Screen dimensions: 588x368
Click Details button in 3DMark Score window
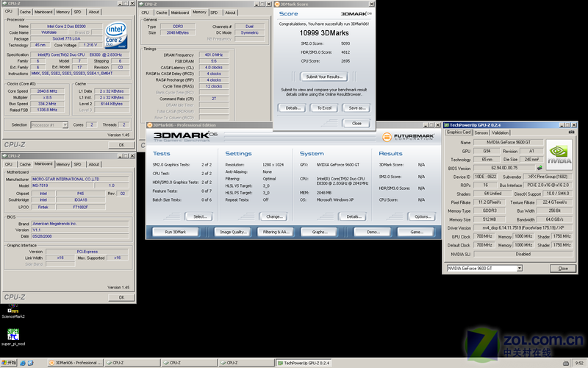293,108
